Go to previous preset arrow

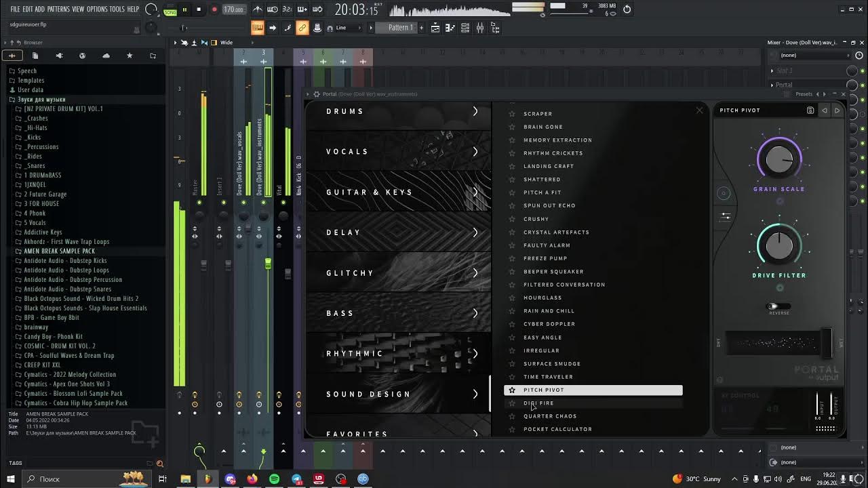(825, 110)
